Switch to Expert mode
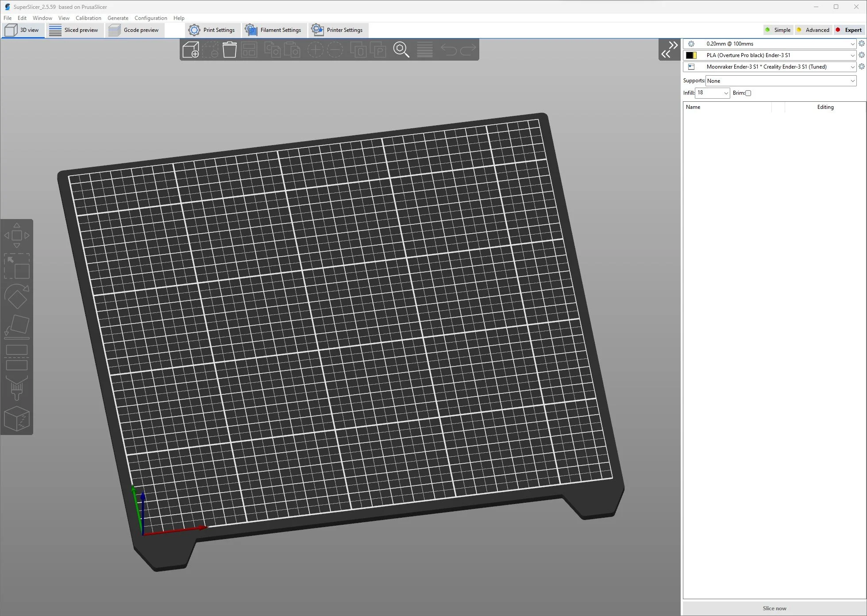Image resolution: width=867 pixels, height=616 pixels. pos(849,30)
